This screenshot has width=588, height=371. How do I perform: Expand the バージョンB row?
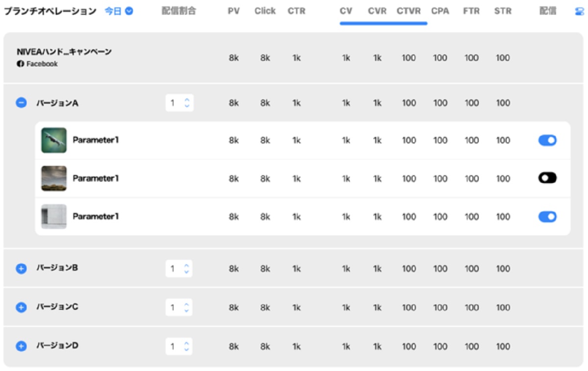tap(21, 269)
